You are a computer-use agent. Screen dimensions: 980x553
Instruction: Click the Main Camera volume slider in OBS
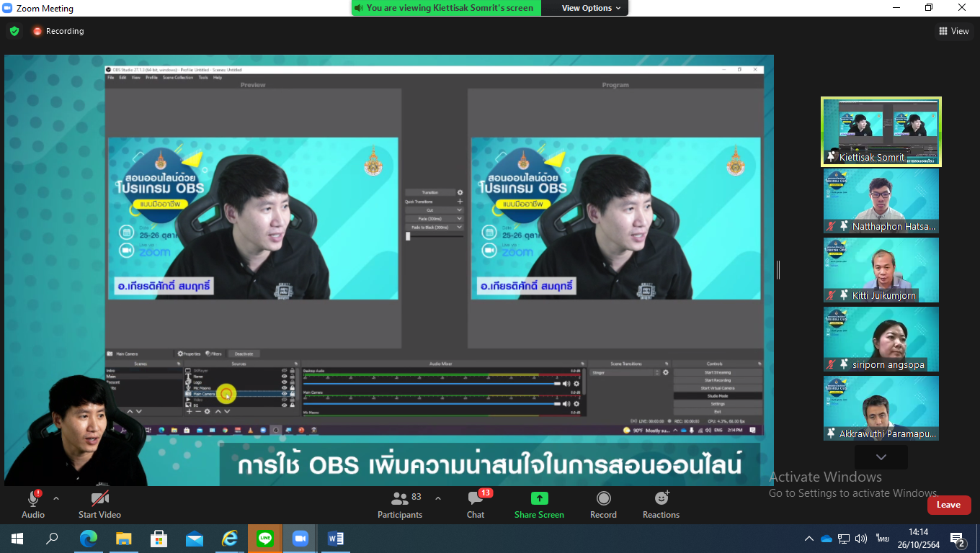(432, 404)
